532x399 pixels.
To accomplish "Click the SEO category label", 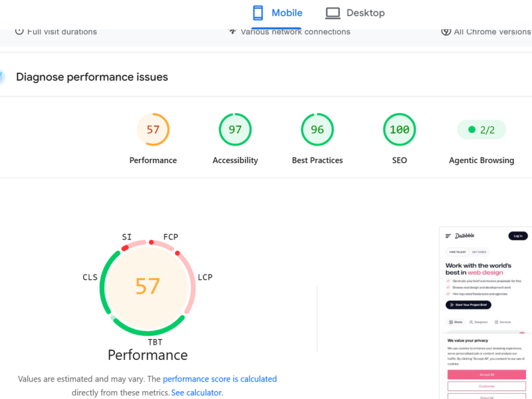I will 400,160.
